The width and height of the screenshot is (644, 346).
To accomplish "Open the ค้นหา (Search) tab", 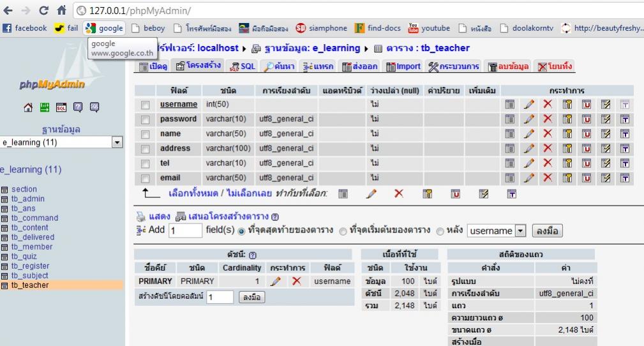I will pyautogui.click(x=280, y=66).
